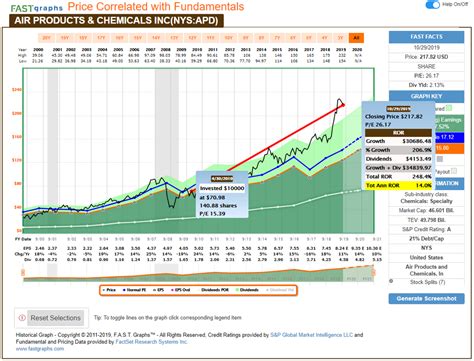Click the 'Div Yld: 2.13%' fact row

426,85
